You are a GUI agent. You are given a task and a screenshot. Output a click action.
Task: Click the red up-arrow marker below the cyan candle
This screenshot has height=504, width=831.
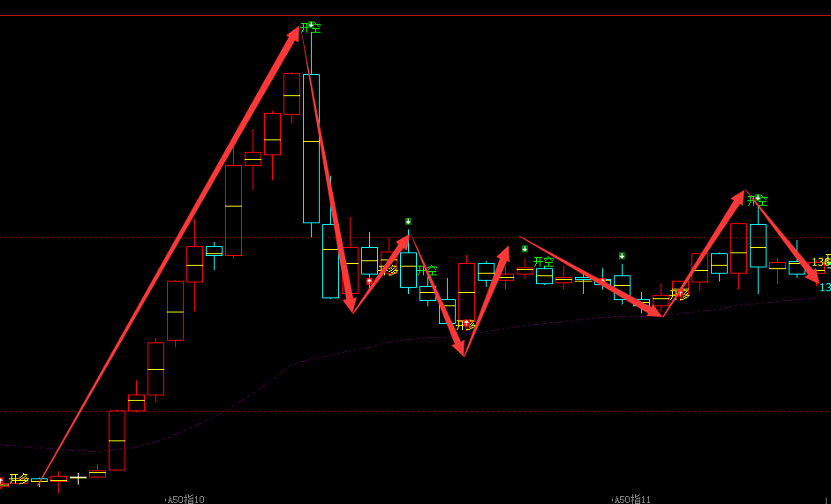pos(369,282)
